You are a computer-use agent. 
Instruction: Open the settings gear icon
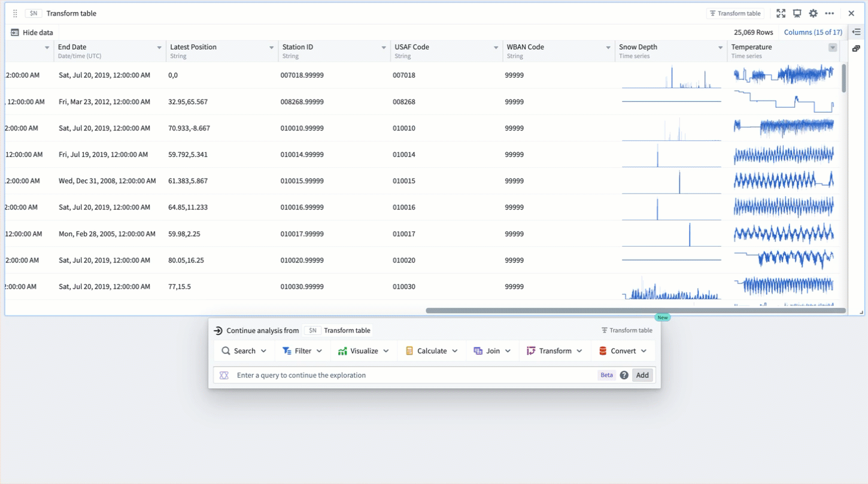click(813, 13)
